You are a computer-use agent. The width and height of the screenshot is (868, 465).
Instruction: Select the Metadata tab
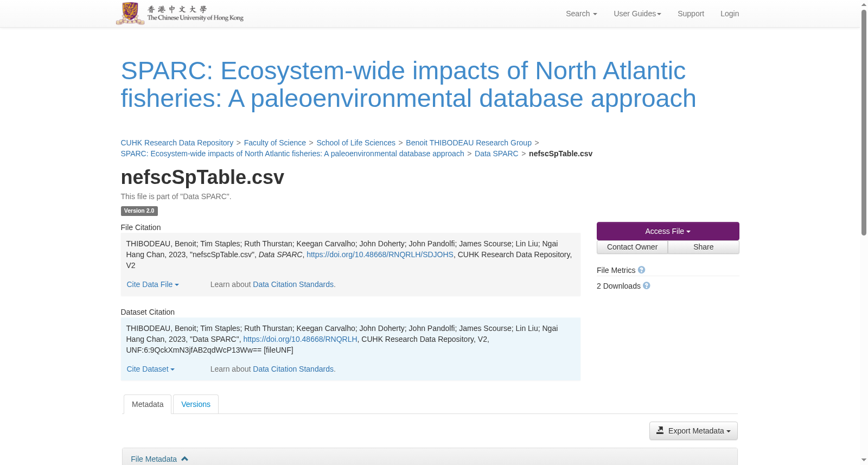tap(148, 404)
